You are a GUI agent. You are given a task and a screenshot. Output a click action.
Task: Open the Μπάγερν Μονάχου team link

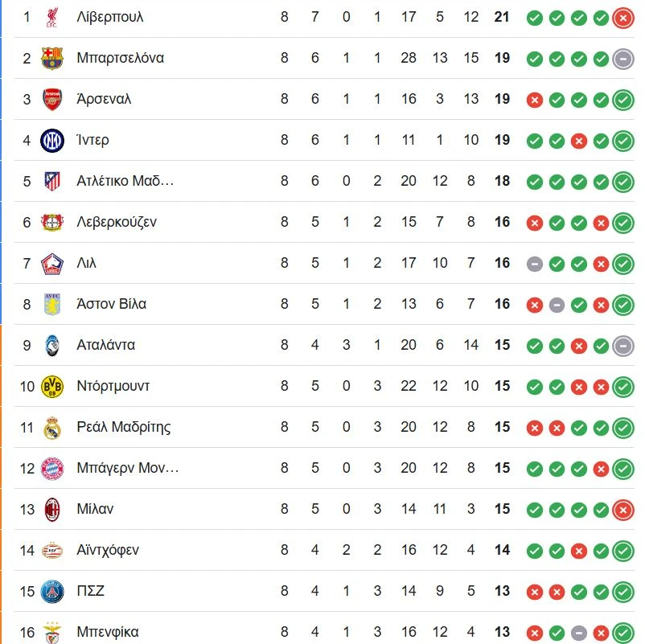pos(127,468)
